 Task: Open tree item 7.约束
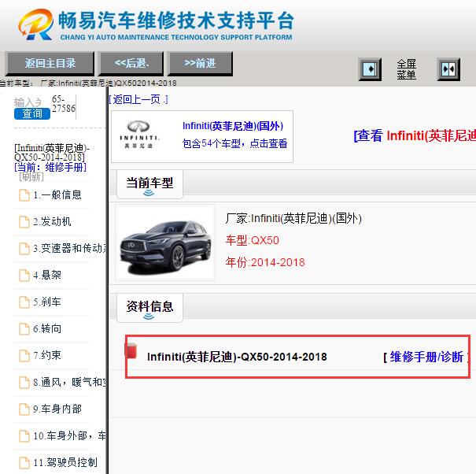pos(47,355)
